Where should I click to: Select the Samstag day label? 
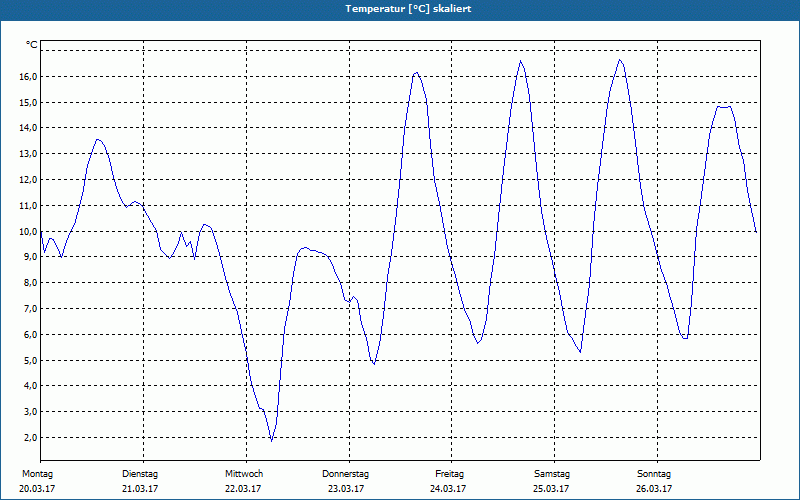coord(552,474)
